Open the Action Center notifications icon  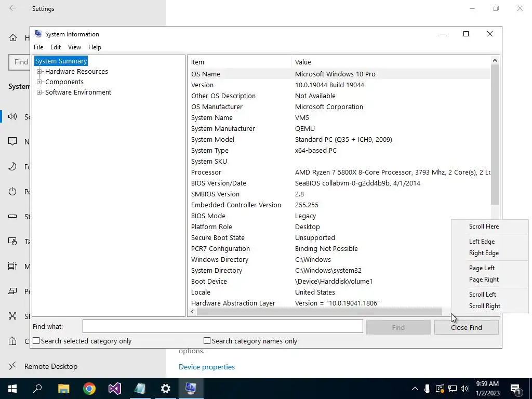[x=516, y=389]
